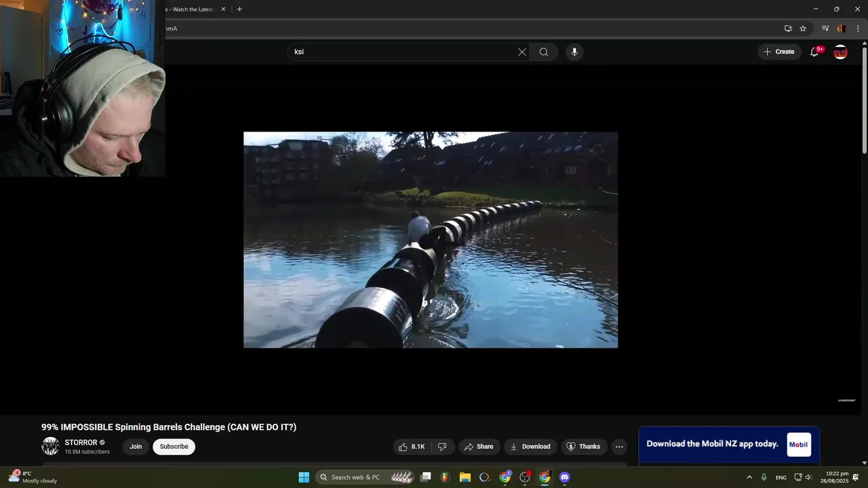
Task: Click the Join membership button
Action: (136, 447)
